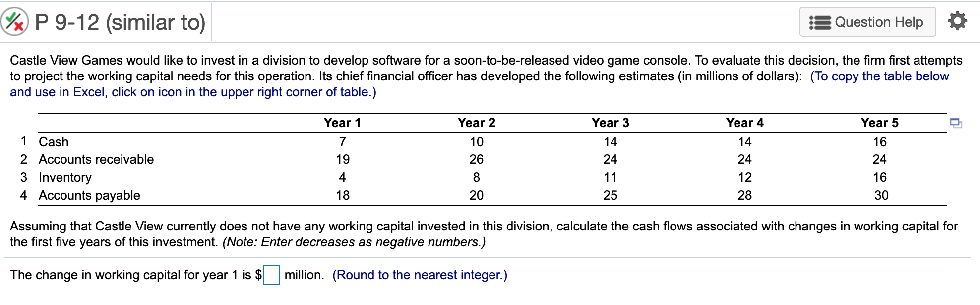The height and width of the screenshot is (305, 980).
Task: Select the Year 5 column header
Action: click(x=880, y=122)
